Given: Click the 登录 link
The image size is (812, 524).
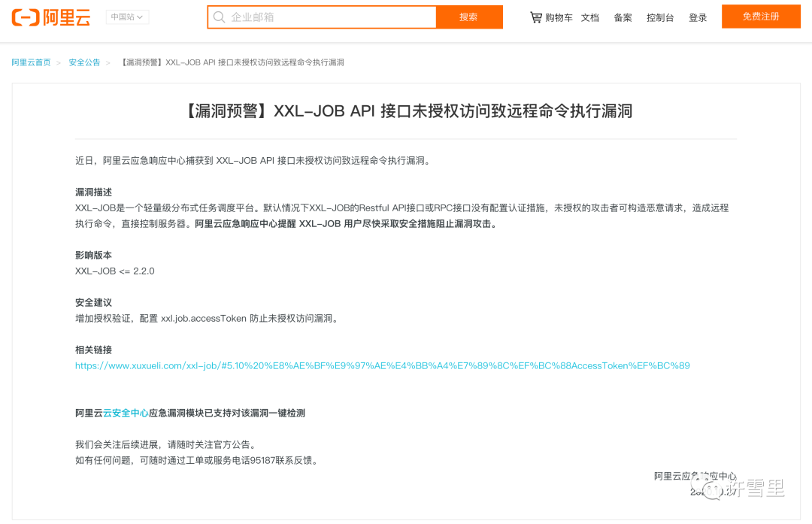Looking at the screenshot, I should [x=698, y=17].
